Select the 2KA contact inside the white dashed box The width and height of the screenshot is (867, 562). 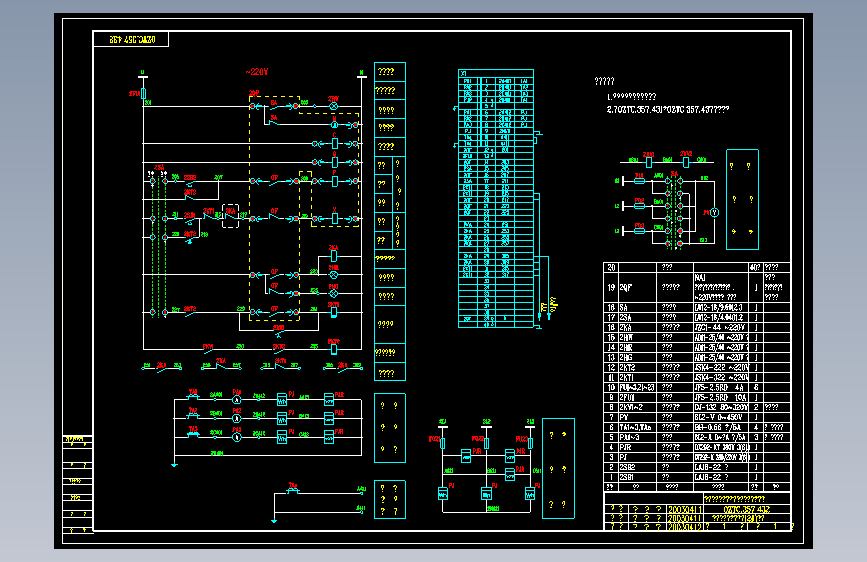pos(230,216)
